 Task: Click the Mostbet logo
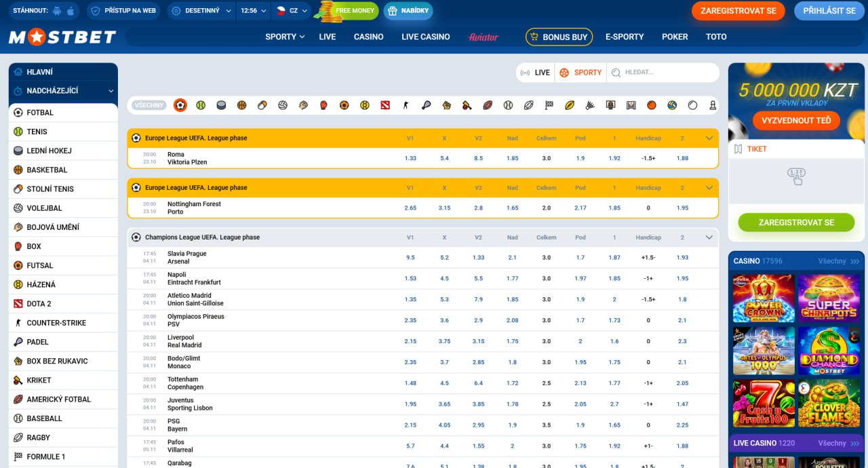tap(62, 37)
